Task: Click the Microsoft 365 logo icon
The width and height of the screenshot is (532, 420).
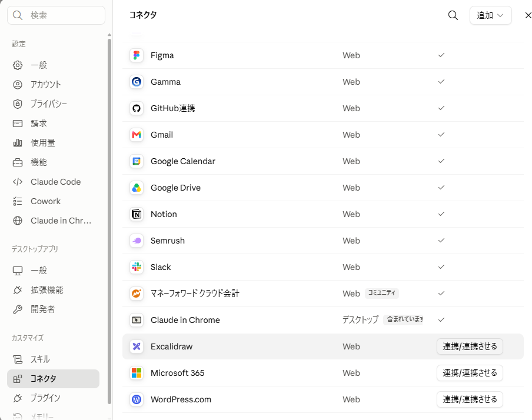Action: [x=137, y=373]
